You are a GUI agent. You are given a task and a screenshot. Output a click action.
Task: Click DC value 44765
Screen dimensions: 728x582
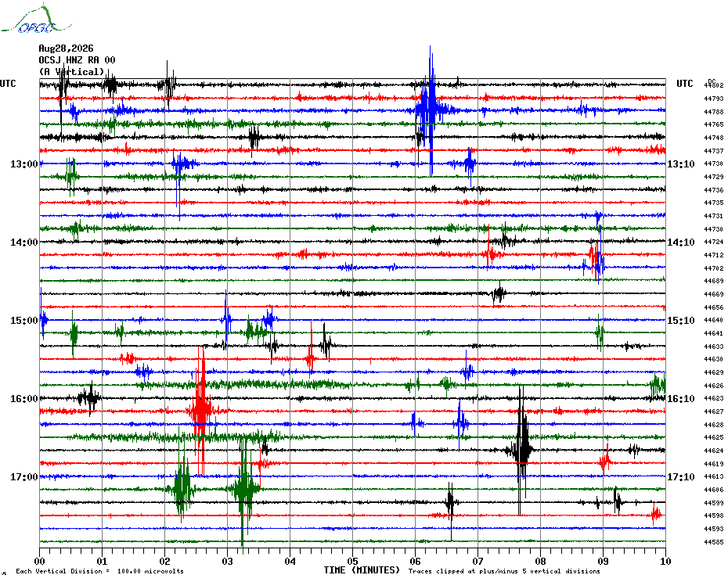[x=714, y=125]
